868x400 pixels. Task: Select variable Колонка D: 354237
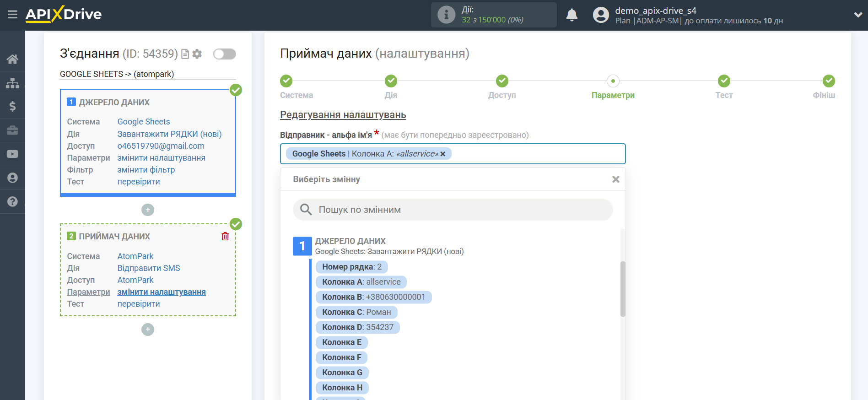(357, 327)
